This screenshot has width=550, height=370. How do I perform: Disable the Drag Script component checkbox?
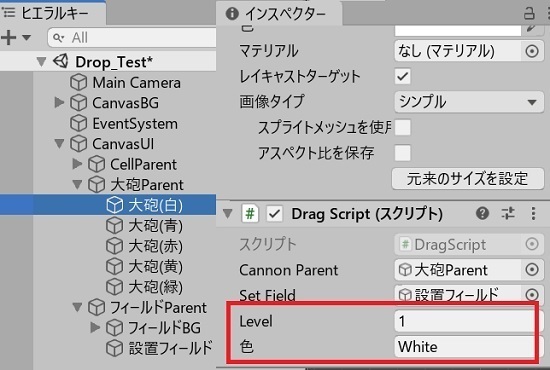[275, 214]
